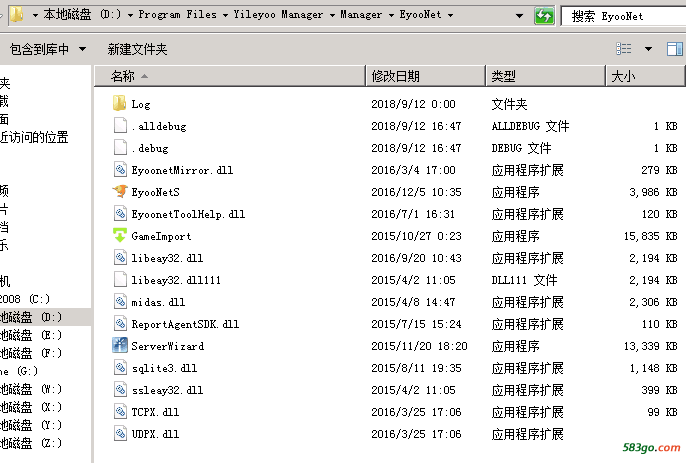
Task: Expand dropdown arrow after Yileyoo Manager
Action: 332,15
